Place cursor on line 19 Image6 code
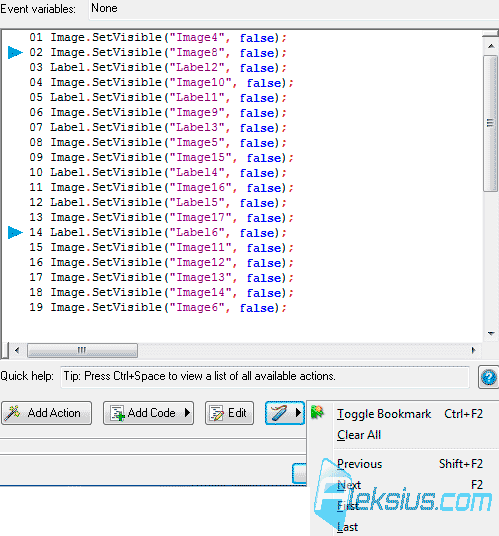This screenshot has width=499, height=536. pyautogui.click(x=158, y=308)
